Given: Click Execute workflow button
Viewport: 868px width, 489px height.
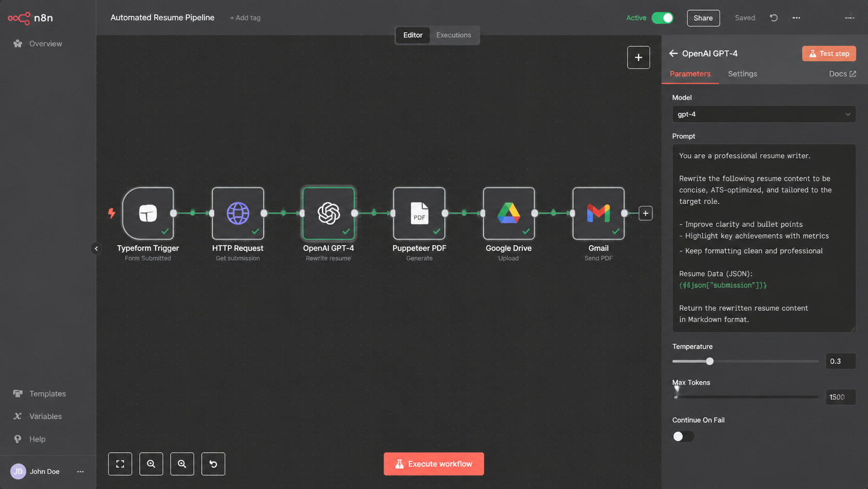Looking at the screenshot, I should 434,464.
